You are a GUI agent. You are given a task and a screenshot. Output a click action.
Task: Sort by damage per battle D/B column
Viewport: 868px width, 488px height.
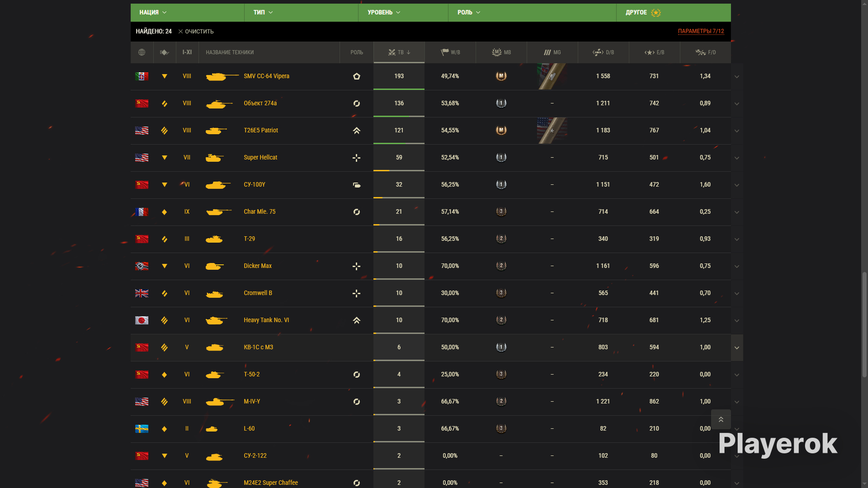pyautogui.click(x=603, y=52)
